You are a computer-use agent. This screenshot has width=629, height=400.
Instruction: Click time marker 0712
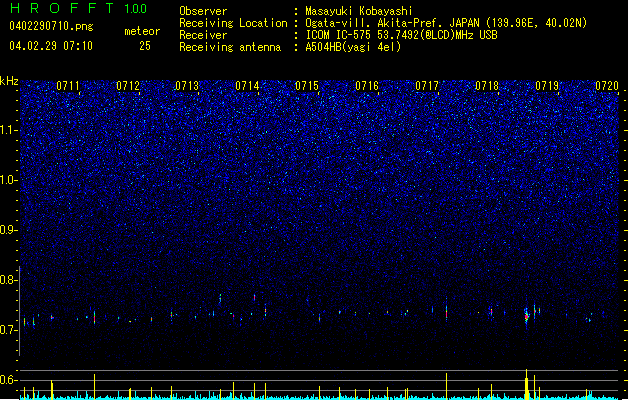point(128,86)
